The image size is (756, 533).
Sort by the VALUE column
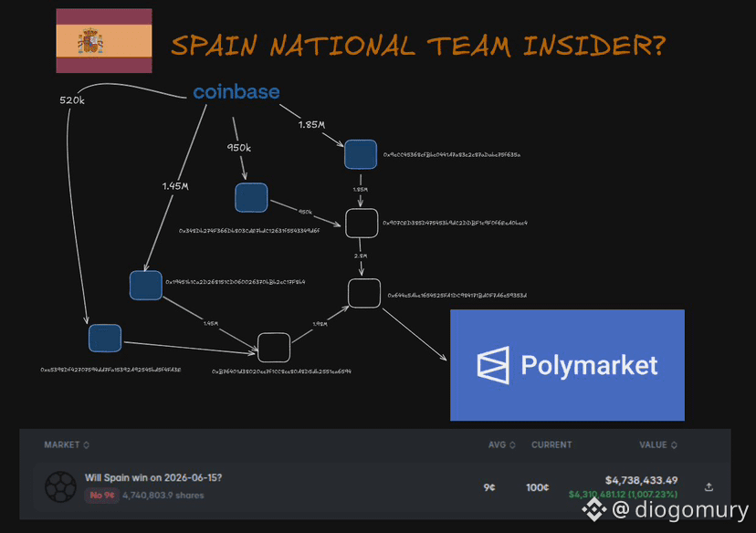(x=658, y=444)
